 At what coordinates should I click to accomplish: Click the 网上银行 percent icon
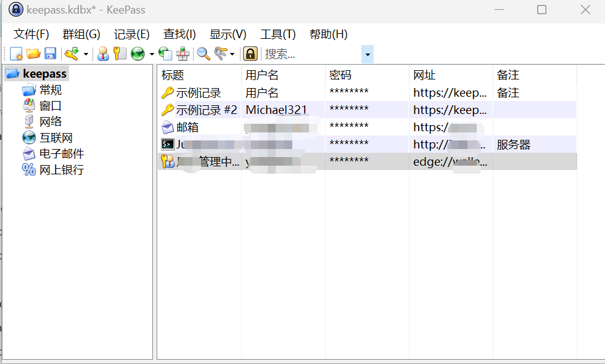(x=29, y=169)
